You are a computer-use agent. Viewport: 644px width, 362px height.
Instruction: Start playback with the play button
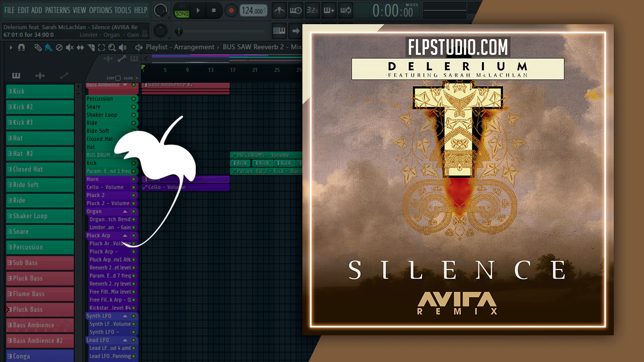[198, 11]
